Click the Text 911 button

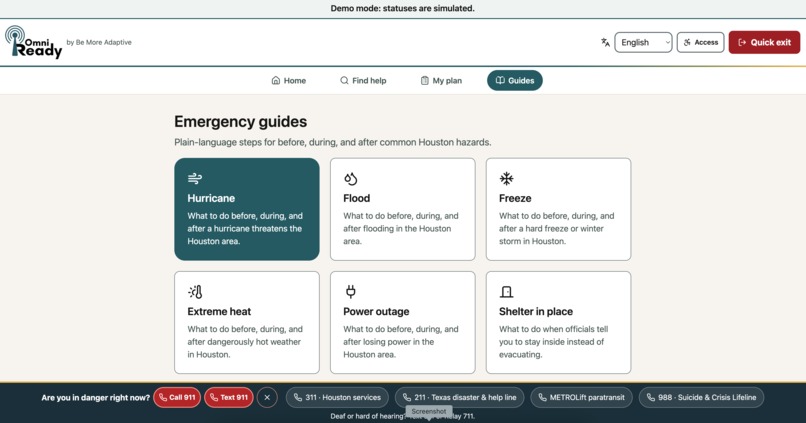(x=229, y=397)
